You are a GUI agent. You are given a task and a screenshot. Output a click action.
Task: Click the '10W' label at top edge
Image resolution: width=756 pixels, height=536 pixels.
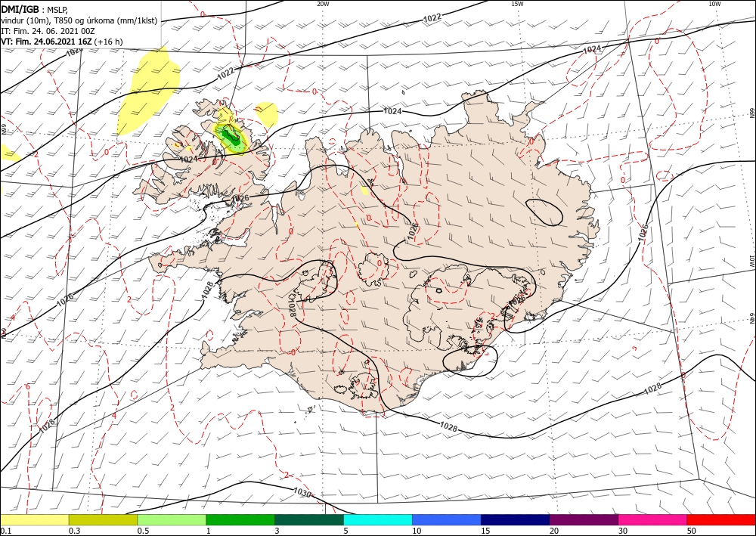click(714, 4)
